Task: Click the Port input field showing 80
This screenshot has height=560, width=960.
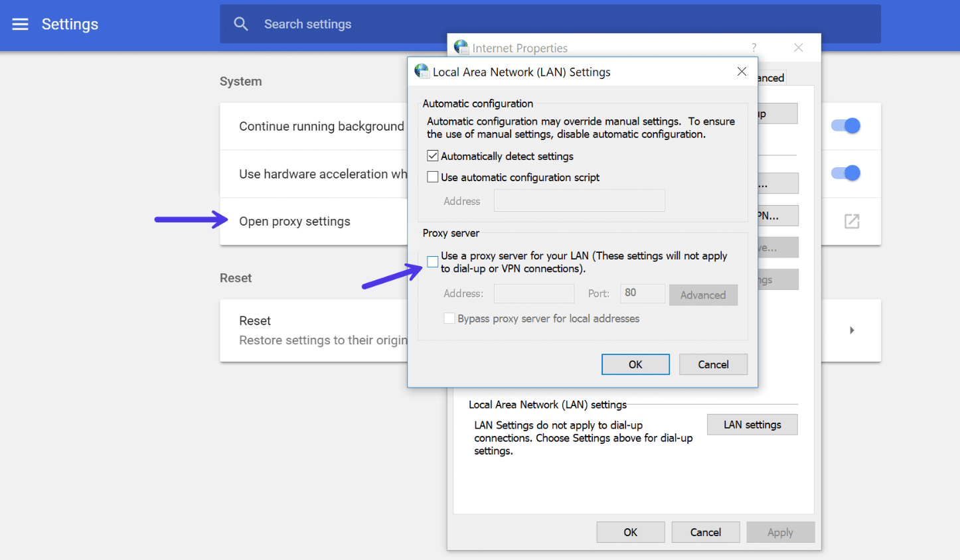Action: click(642, 293)
